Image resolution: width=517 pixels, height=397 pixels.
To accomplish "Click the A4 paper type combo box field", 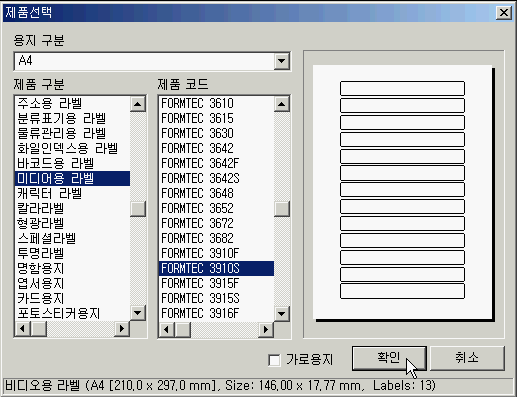I will pos(152,61).
